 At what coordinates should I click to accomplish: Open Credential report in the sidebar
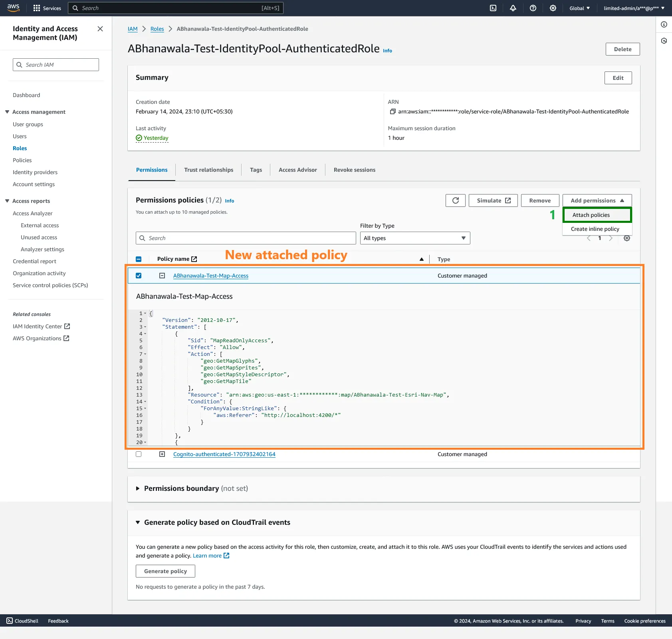point(34,261)
